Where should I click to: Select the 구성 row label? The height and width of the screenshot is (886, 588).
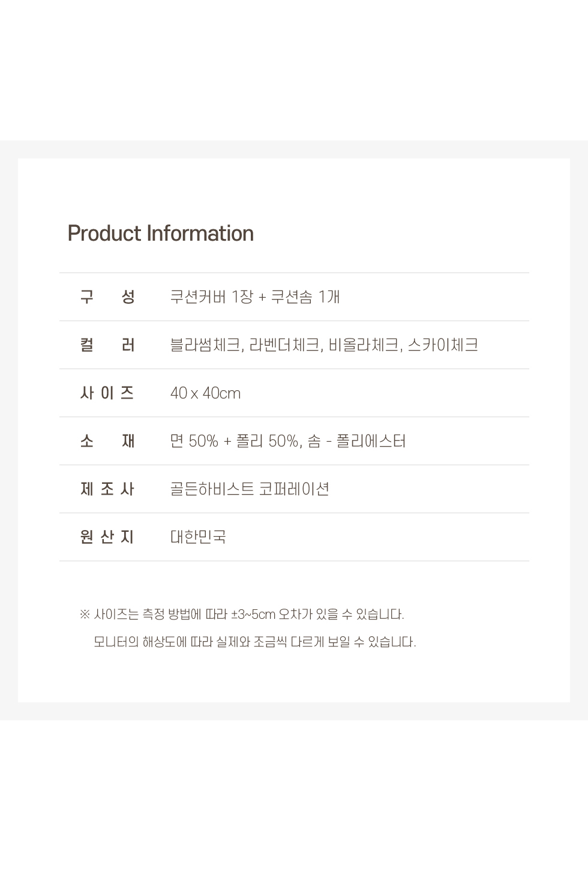point(107,297)
